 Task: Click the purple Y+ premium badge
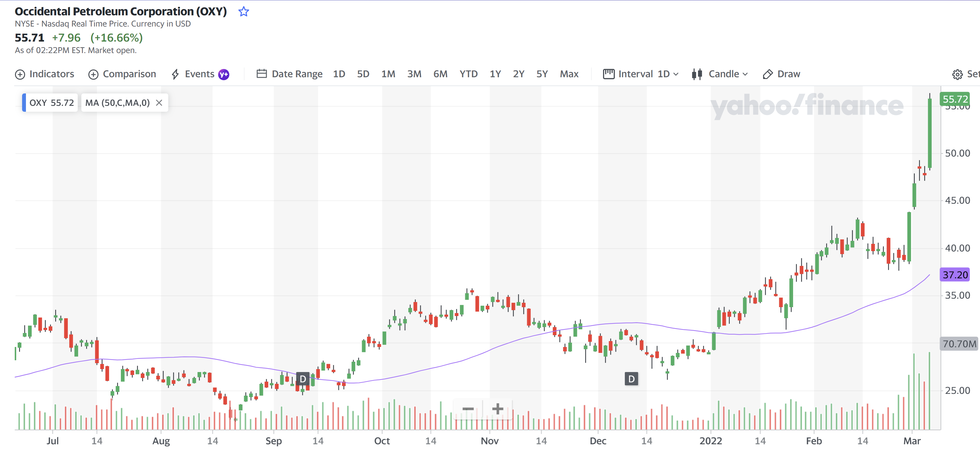click(224, 74)
